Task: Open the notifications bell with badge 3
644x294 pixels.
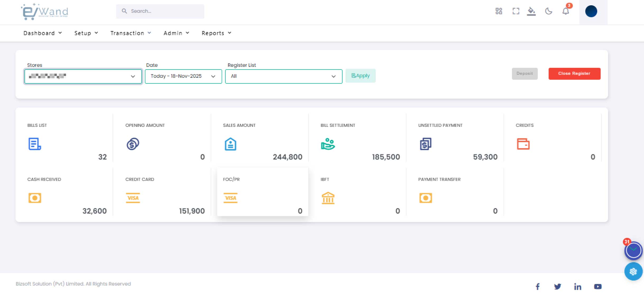Action: point(566,11)
